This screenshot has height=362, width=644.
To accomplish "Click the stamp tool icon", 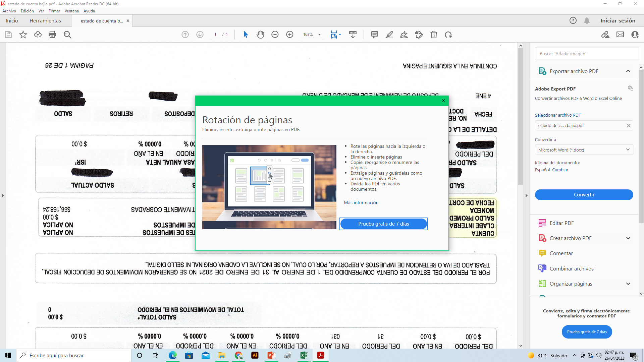I will pos(419,35).
